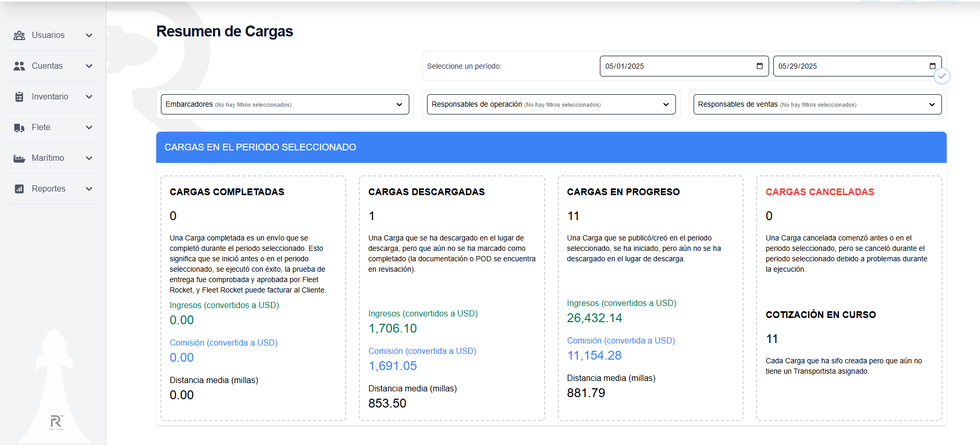
Task: Click the average distance value 853.50
Action: click(387, 403)
